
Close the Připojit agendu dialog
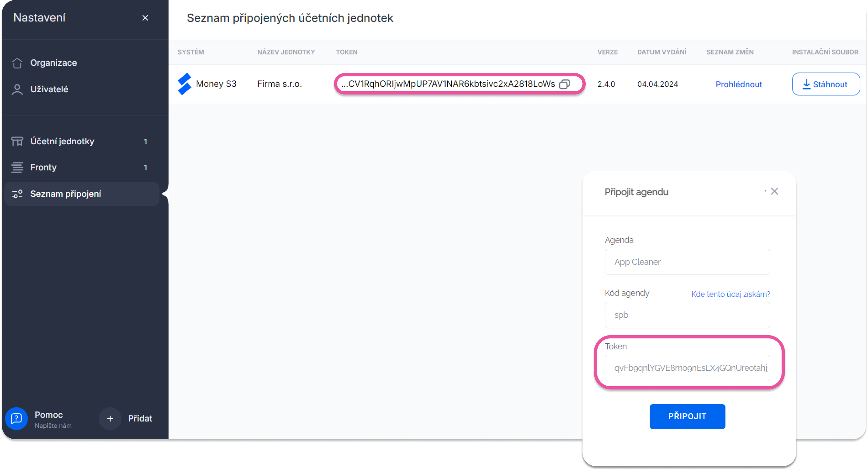point(774,191)
